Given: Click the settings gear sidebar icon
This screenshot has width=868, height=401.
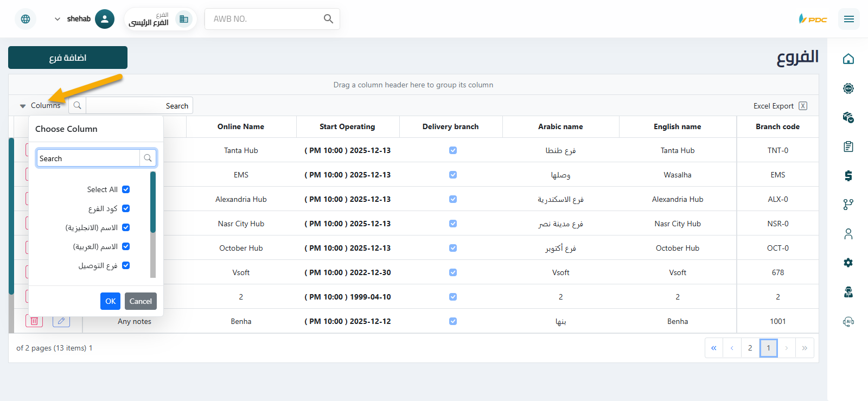Looking at the screenshot, I should point(848,263).
